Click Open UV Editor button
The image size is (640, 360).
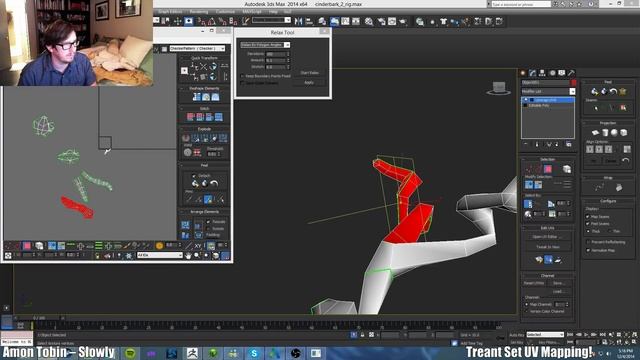(x=547, y=237)
